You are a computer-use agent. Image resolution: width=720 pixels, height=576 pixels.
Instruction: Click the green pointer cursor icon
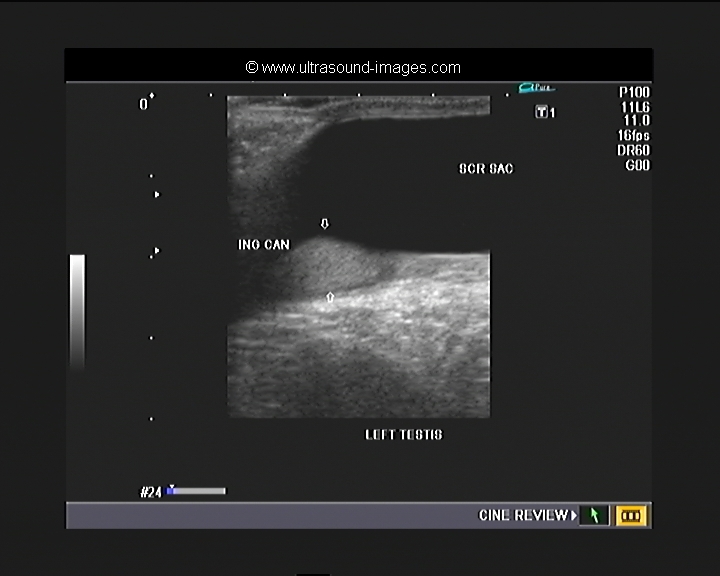(594, 516)
